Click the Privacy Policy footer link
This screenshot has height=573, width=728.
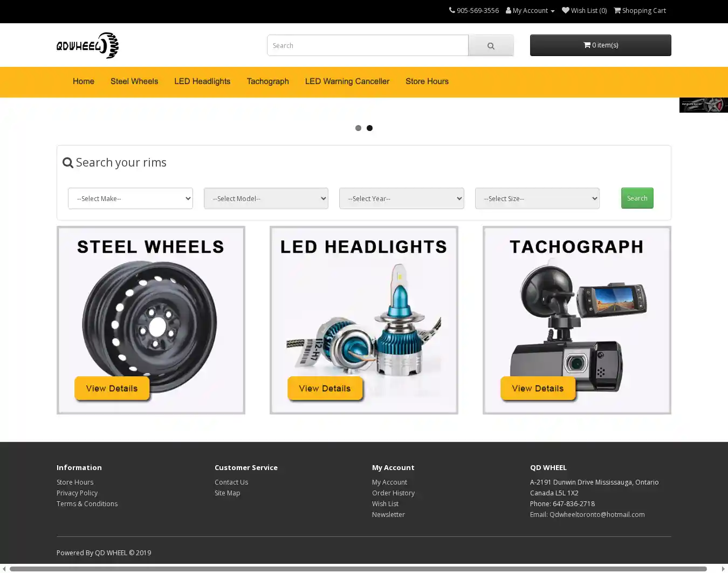tap(77, 493)
